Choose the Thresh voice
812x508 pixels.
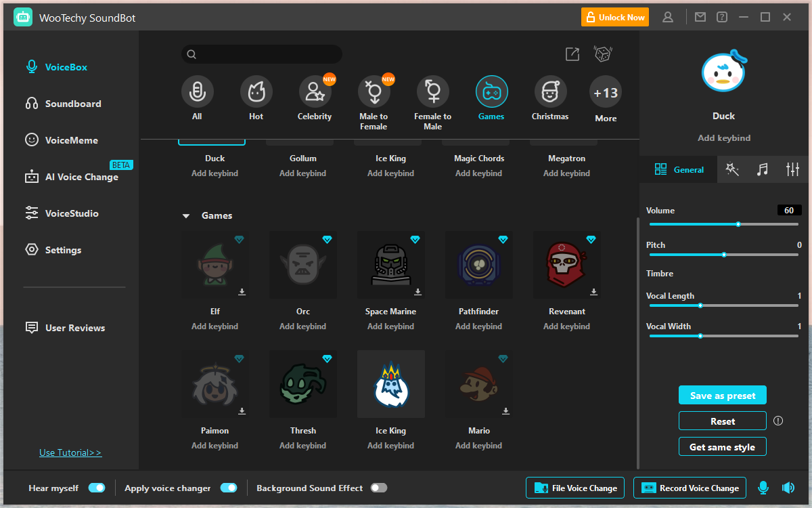303,384
